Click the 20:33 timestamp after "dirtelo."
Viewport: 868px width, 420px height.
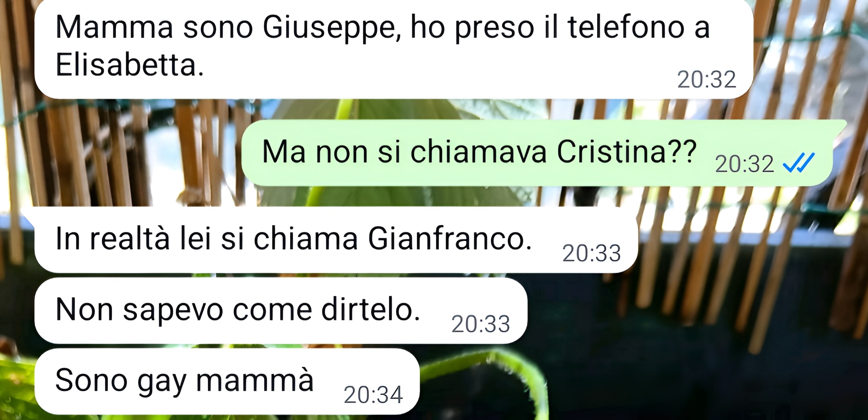pos(481,324)
